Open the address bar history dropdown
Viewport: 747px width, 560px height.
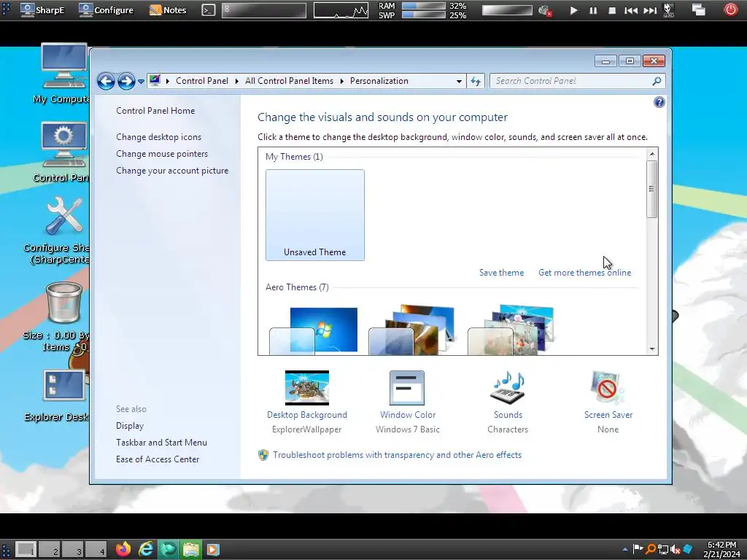coord(459,82)
